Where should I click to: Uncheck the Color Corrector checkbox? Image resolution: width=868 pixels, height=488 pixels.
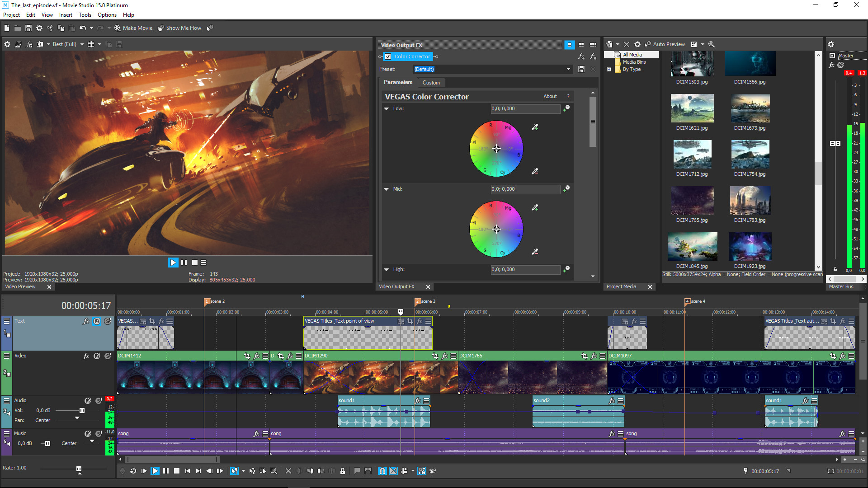click(388, 56)
